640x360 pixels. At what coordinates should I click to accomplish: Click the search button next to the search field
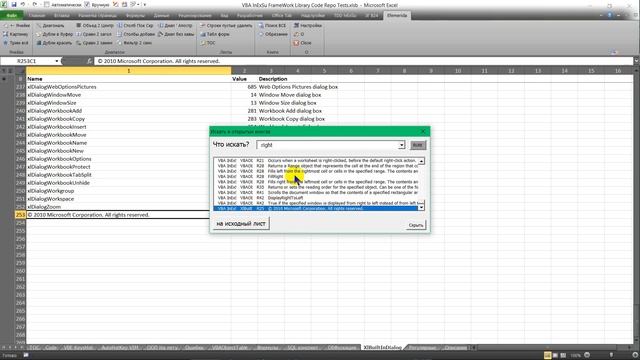[417, 145]
